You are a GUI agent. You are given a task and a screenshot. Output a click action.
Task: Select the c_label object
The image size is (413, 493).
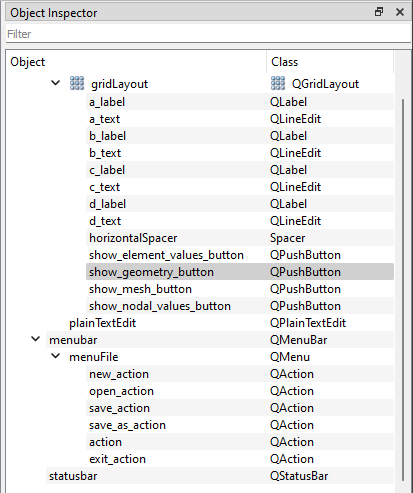(x=107, y=170)
